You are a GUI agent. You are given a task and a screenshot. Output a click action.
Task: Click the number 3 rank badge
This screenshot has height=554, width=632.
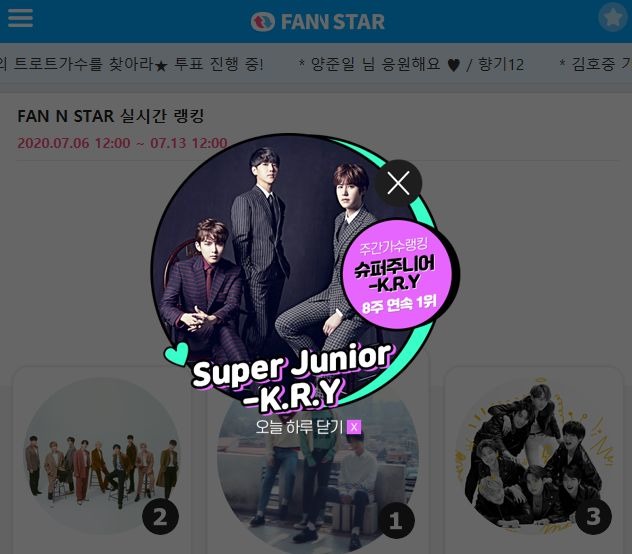[x=593, y=517]
